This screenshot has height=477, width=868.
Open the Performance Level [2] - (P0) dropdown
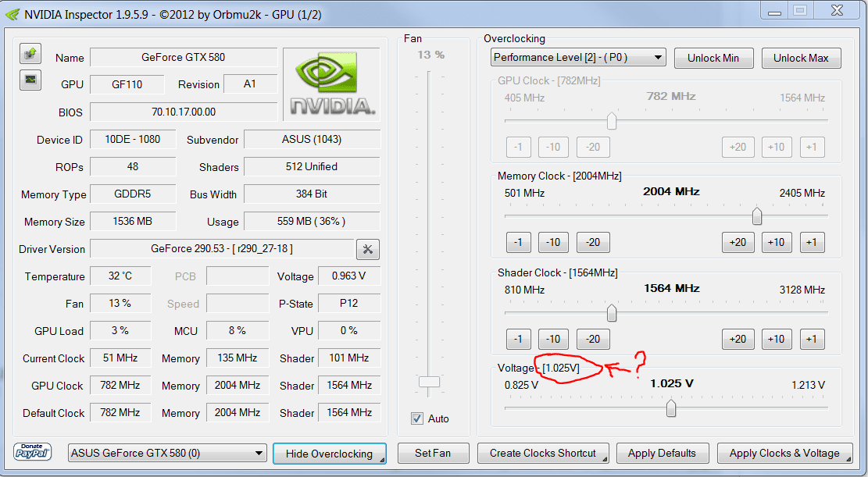click(578, 58)
